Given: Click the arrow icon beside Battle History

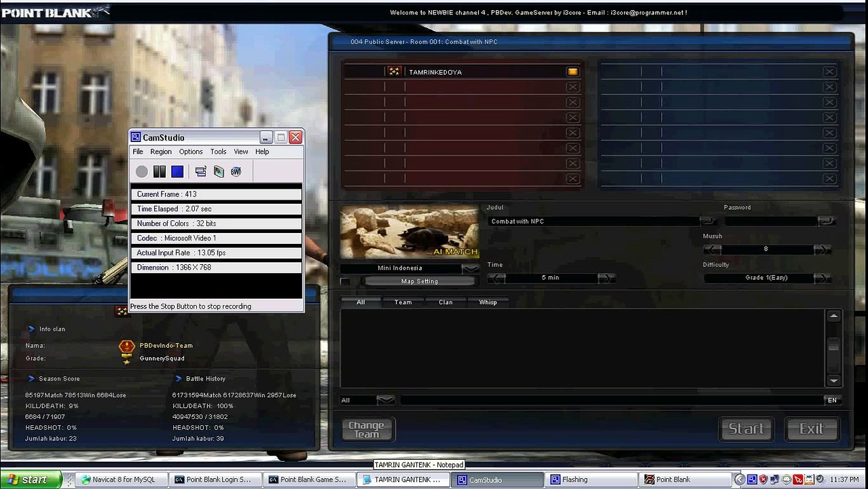Looking at the screenshot, I should click(179, 378).
